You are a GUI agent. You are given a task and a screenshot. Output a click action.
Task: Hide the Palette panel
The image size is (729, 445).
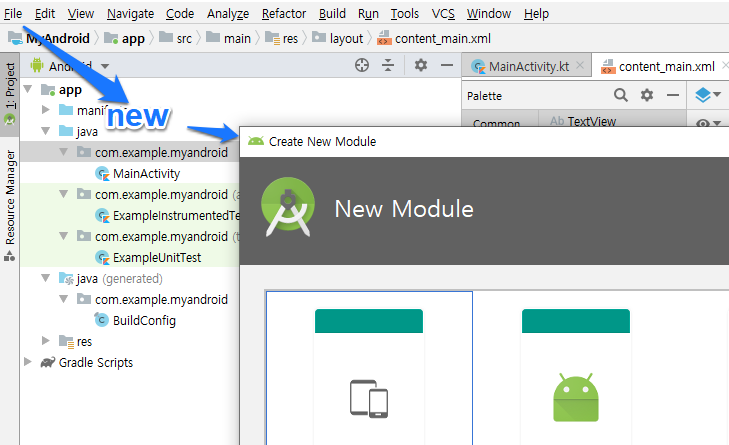[x=673, y=95]
